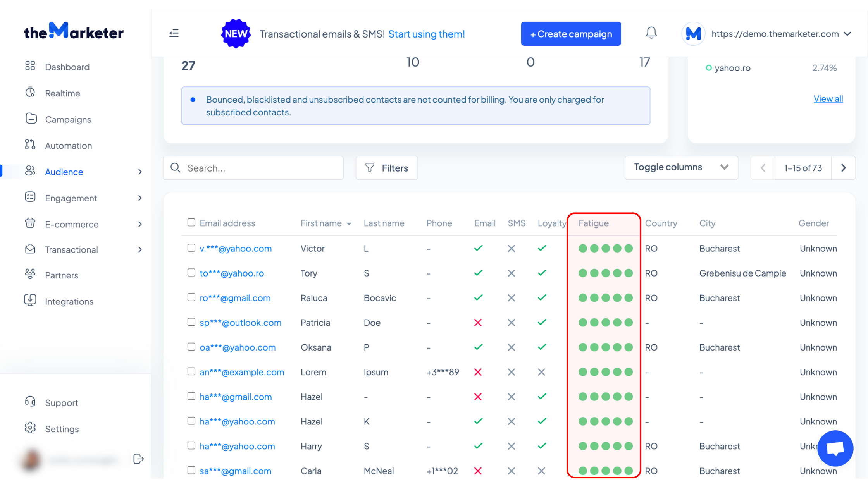Click Victor's fatigue score dots
This screenshot has height=488, width=868.
(x=605, y=248)
